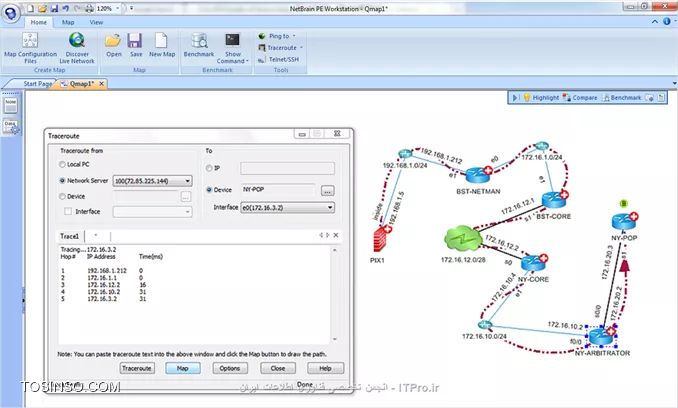Click the NetBrain application orb button

pos(11,13)
